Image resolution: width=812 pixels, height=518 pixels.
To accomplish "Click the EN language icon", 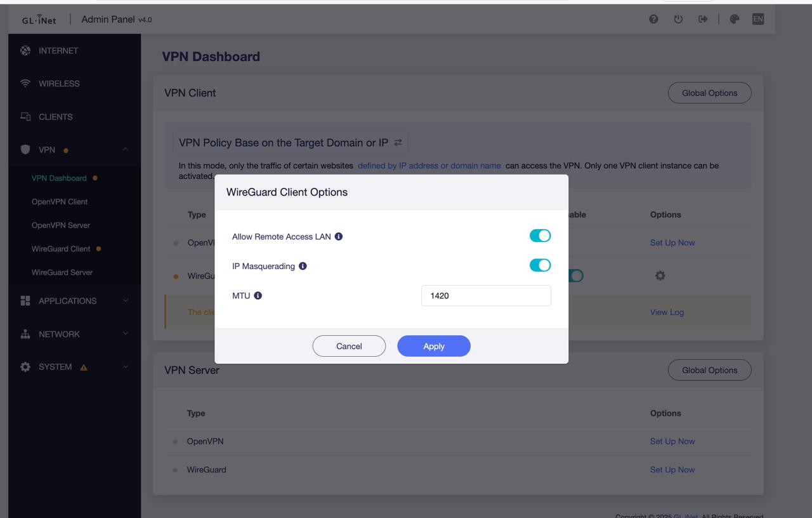I will pyautogui.click(x=757, y=19).
